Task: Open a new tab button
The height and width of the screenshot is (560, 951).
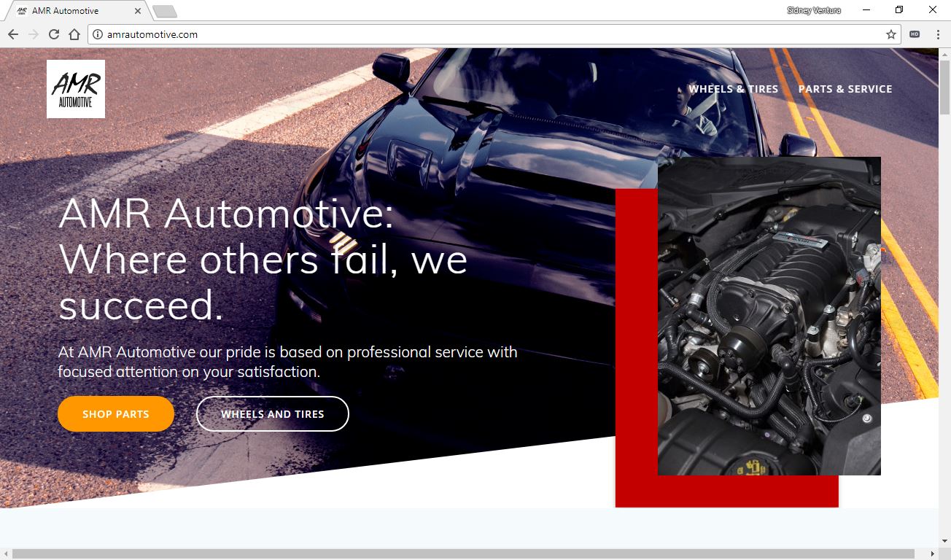Action: 165,12
